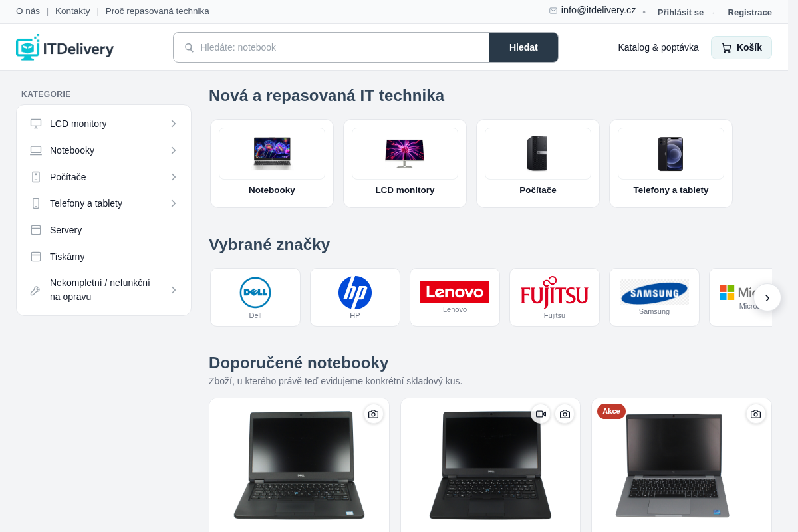The width and height of the screenshot is (798, 532).
Task: Focus the Hledáte: notebook search field
Action: coord(331,47)
